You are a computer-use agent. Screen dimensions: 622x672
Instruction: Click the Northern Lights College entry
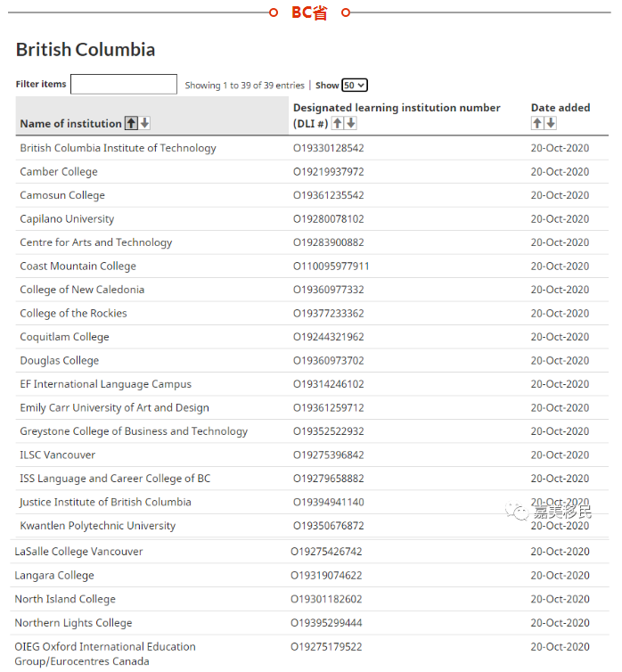(x=73, y=623)
